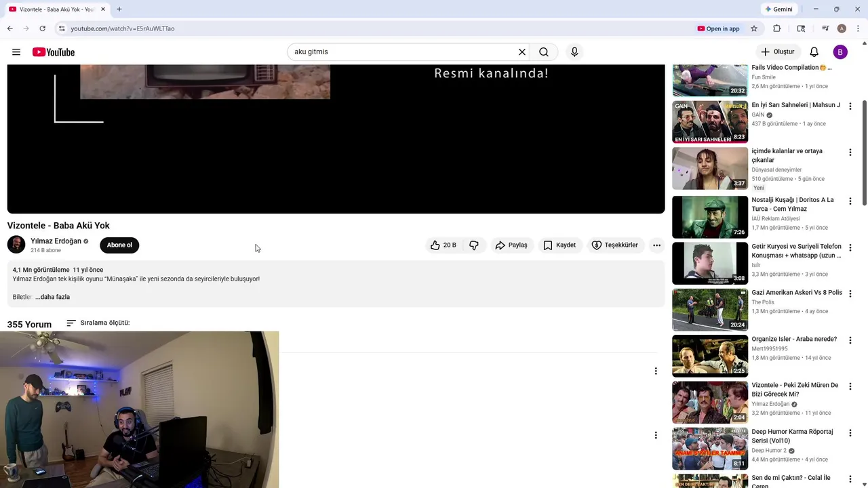The width and height of the screenshot is (868, 488).
Task: Open options for Organize Isler video
Action: coord(850,340)
